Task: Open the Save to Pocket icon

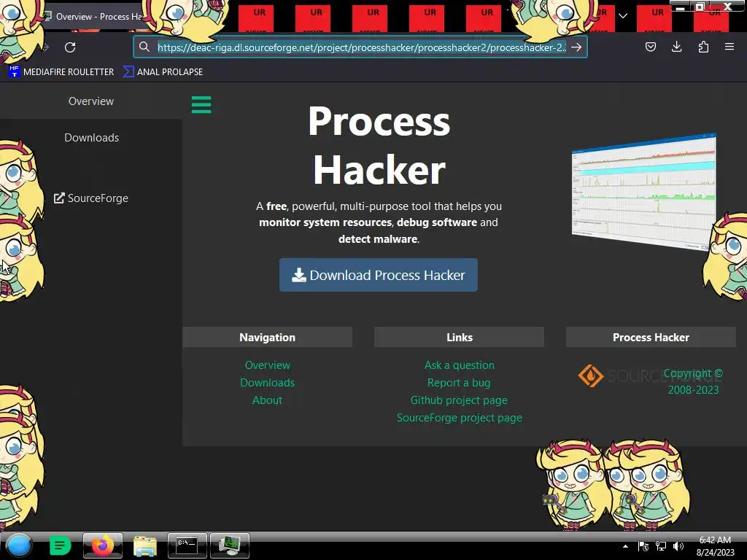Action: point(650,47)
